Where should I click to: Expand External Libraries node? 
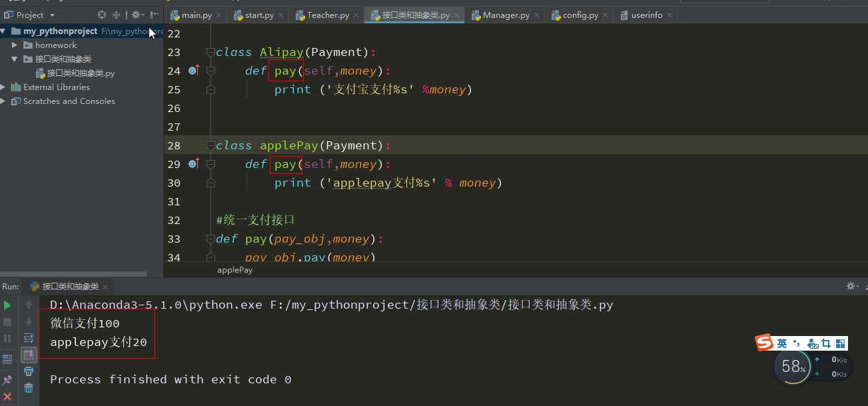[4, 87]
